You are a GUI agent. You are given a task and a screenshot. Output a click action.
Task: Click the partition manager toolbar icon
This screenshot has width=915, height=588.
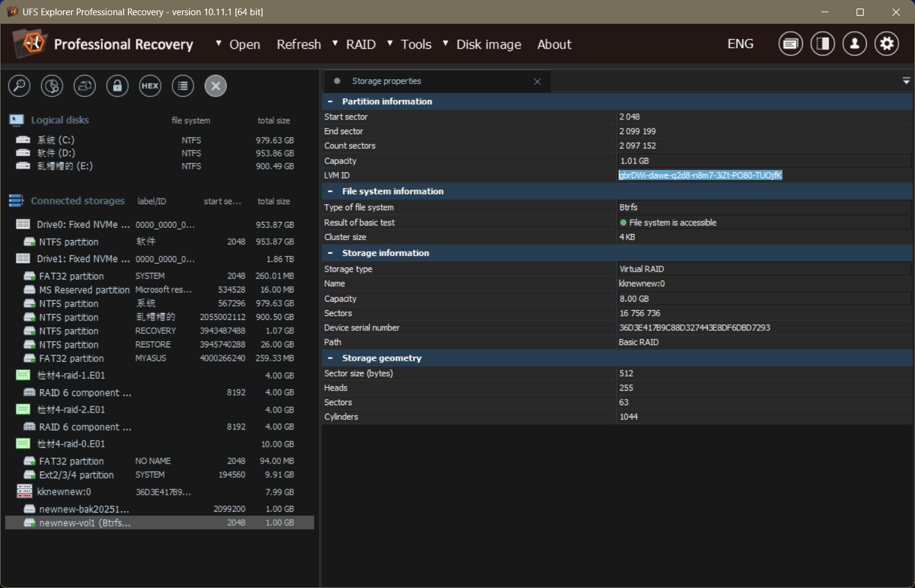(x=85, y=86)
